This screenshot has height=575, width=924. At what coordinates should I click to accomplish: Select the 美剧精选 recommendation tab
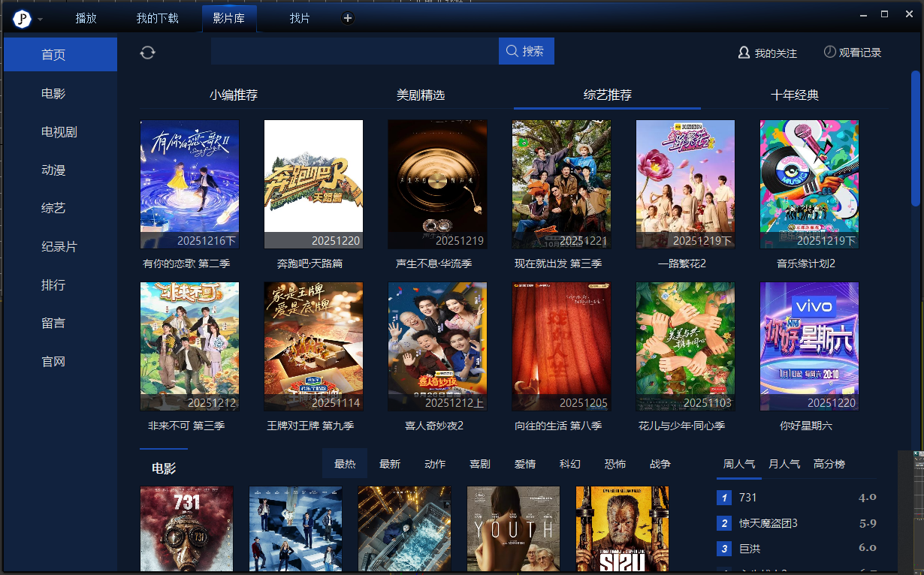pyautogui.click(x=421, y=95)
